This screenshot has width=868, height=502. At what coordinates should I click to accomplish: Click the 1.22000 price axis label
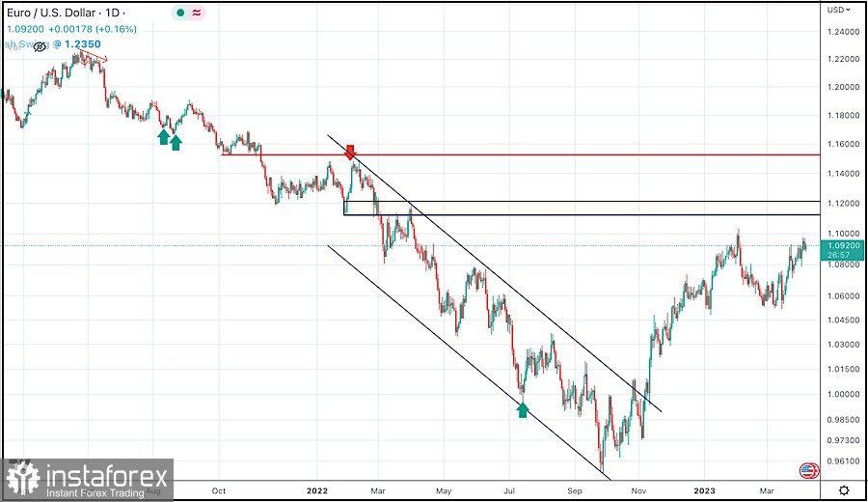point(843,59)
